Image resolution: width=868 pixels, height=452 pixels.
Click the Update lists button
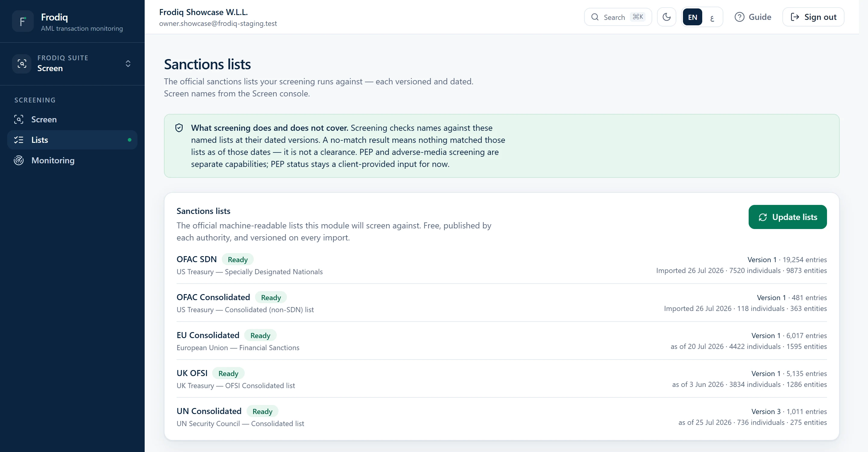point(788,217)
